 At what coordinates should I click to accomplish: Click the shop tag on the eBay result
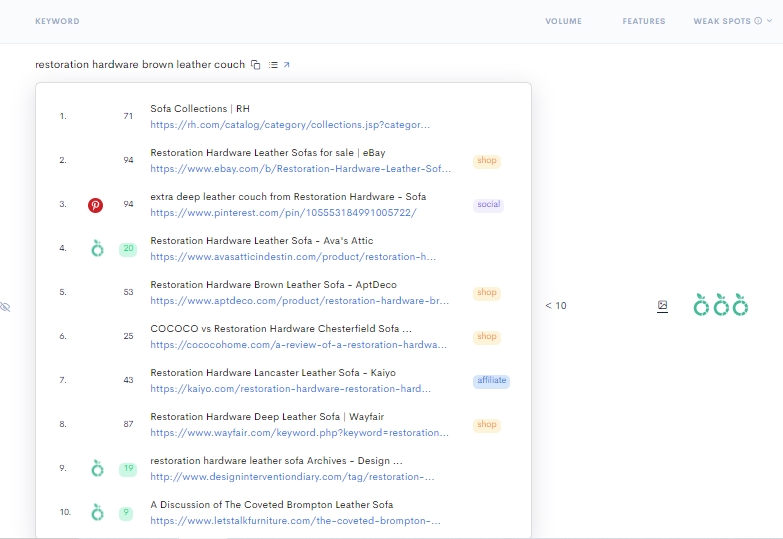(487, 161)
